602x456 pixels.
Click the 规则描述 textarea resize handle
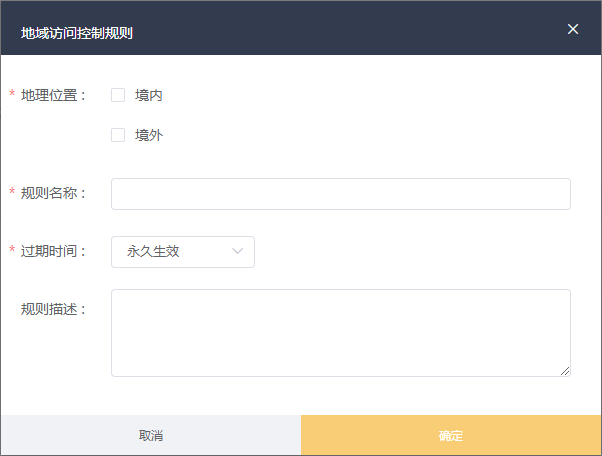565,371
